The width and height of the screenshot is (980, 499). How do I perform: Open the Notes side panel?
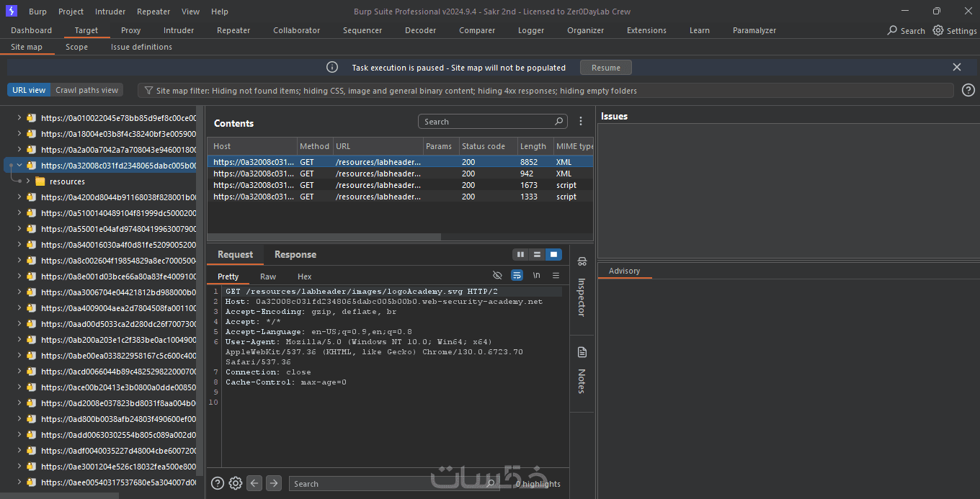(x=582, y=371)
